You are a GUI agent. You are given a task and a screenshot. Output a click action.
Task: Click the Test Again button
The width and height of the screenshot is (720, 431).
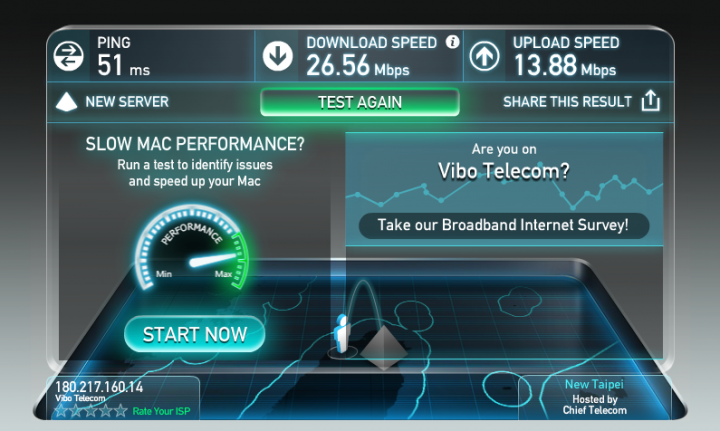tap(360, 102)
